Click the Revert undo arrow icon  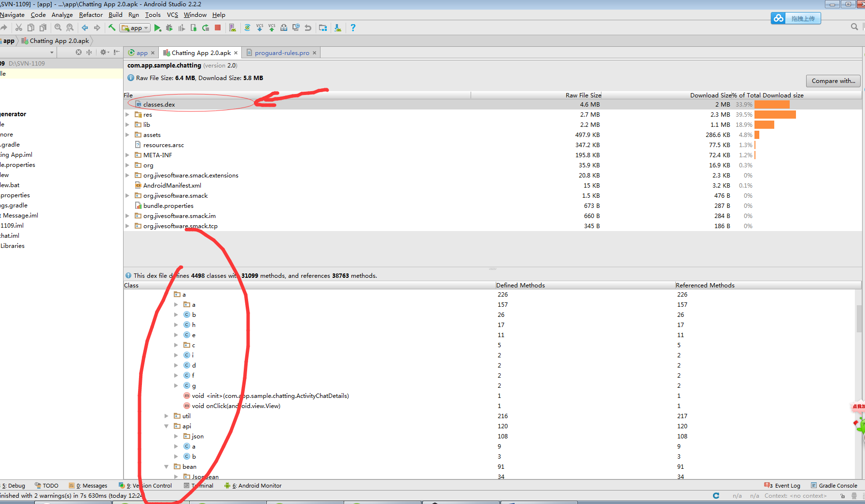point(308,27)
